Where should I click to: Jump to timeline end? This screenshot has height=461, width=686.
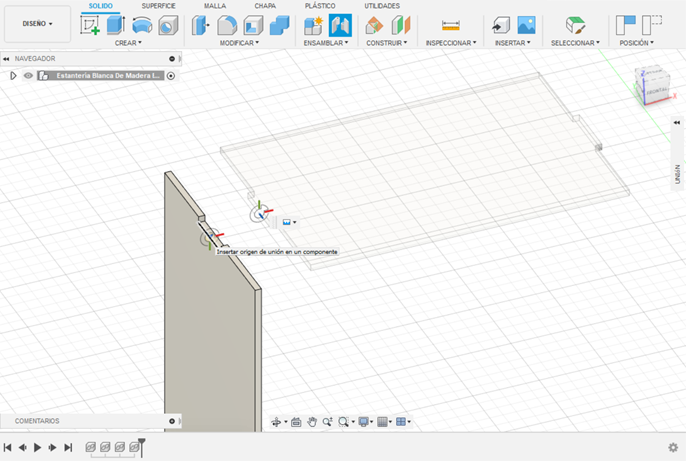(x=68, y=447)
